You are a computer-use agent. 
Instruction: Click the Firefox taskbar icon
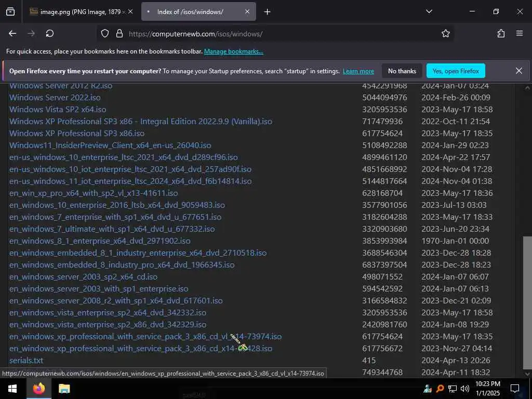click(x=38, y=389)
